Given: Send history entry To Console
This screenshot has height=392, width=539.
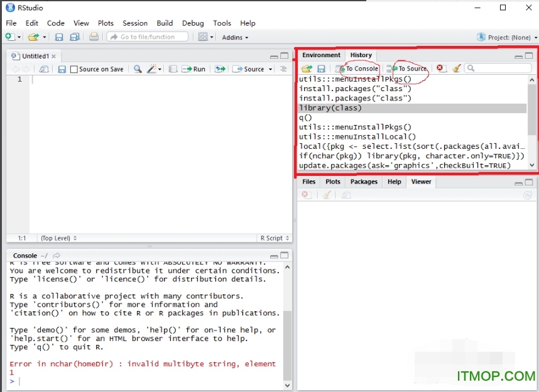Looking at the screenshot, I should point(358,69).
